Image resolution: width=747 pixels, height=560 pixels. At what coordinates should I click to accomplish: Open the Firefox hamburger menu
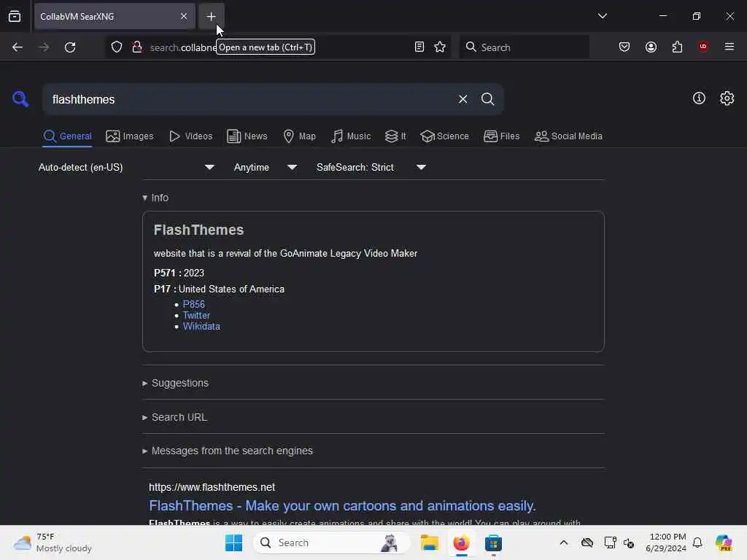tap(729, 47)
